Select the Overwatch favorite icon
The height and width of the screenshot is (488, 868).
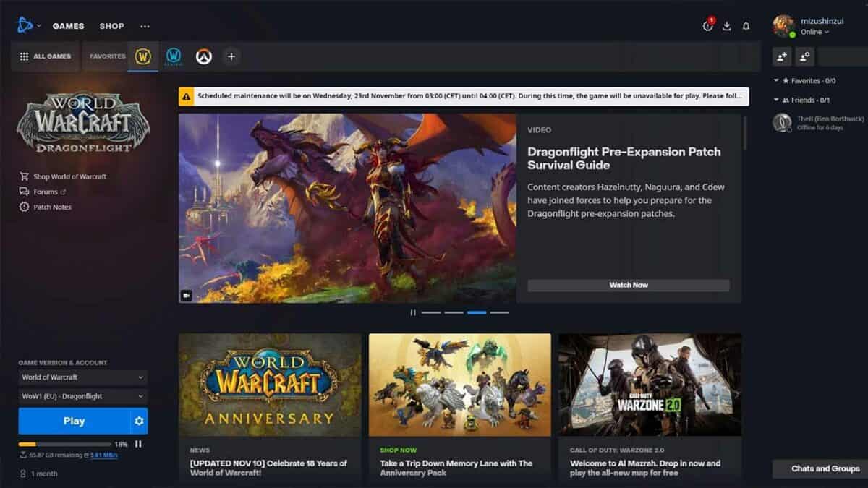[x=203, y=56]
